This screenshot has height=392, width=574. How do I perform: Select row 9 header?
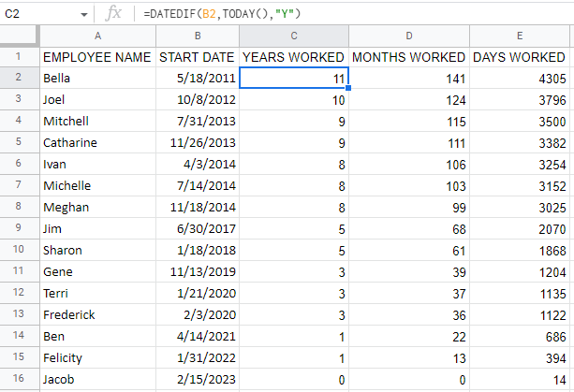tap(19, 229)
